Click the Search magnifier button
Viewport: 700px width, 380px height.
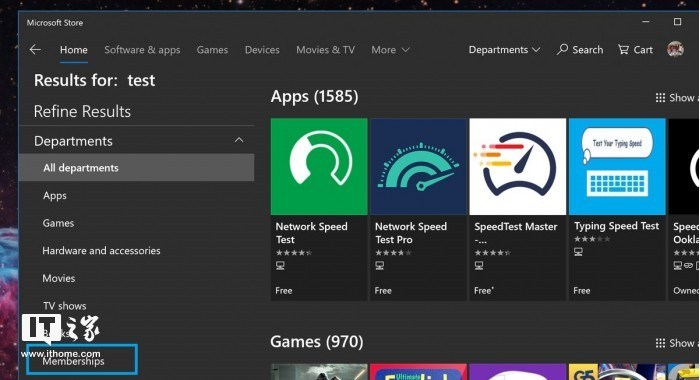580,50
